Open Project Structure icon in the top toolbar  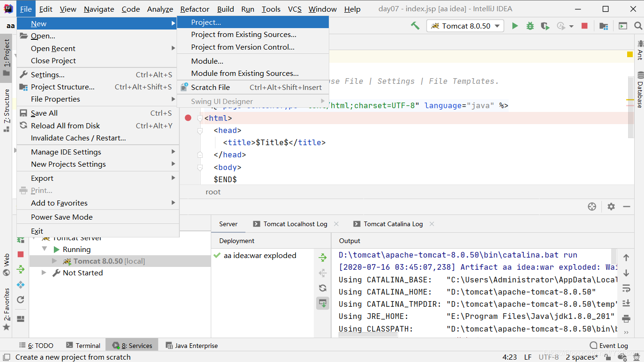point(604,26)
